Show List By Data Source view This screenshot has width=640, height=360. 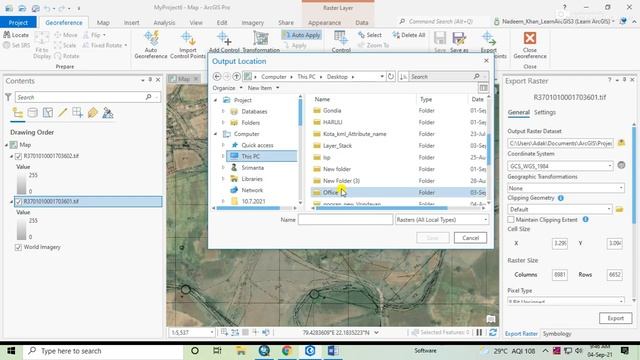coord(33,113)
